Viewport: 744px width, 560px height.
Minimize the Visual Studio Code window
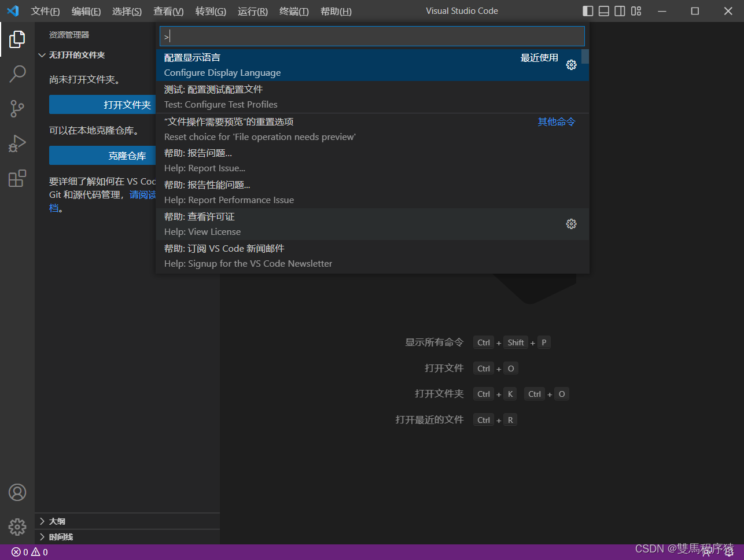click(662, 11)
